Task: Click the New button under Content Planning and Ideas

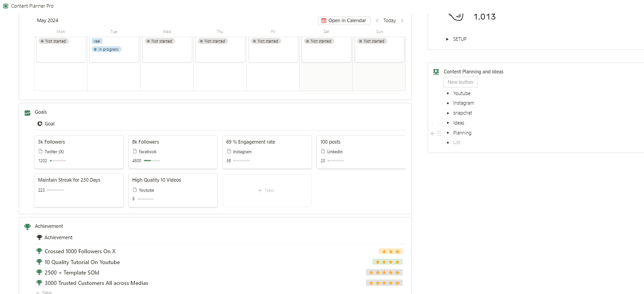Action: coord(460,82)
